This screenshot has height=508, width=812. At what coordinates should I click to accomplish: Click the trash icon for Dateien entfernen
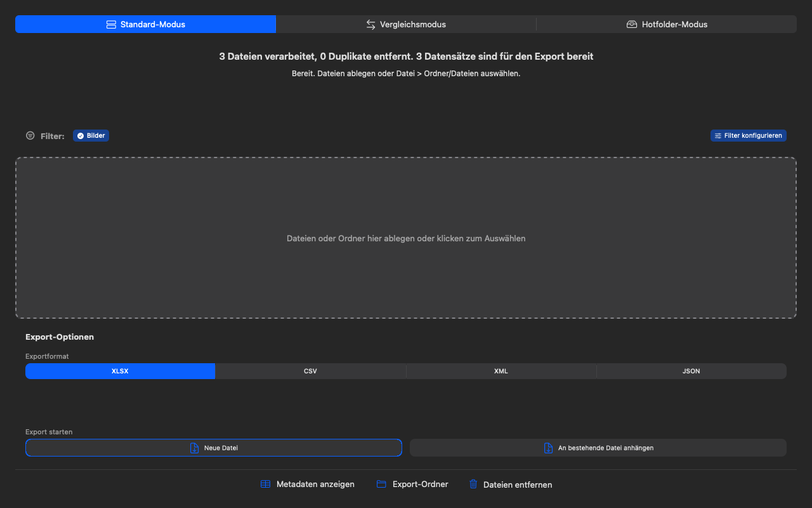click(473, 484)
